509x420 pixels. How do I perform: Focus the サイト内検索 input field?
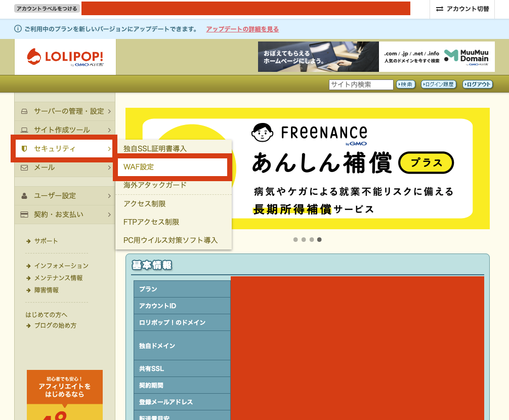(x=361, y=85)
